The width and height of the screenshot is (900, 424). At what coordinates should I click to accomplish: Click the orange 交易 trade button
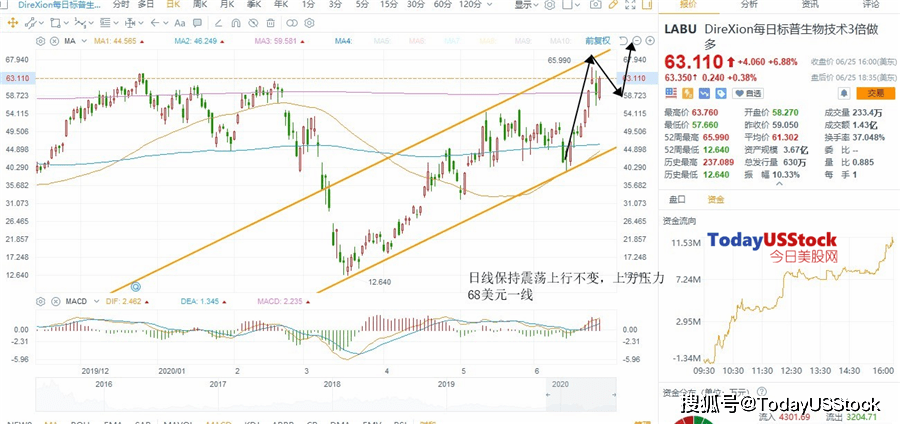coord(875,93)
